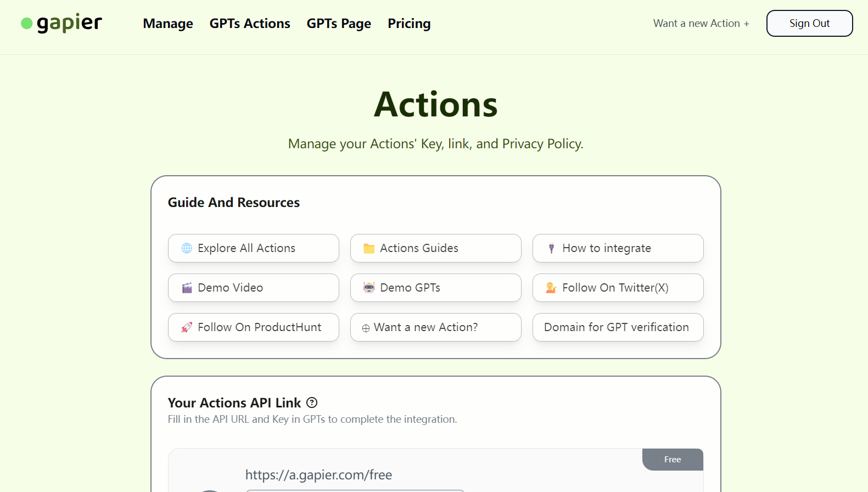Open How to integrate
Image resolution: width=868 pixels, height=492 pixels.
(x=618, y=248)
